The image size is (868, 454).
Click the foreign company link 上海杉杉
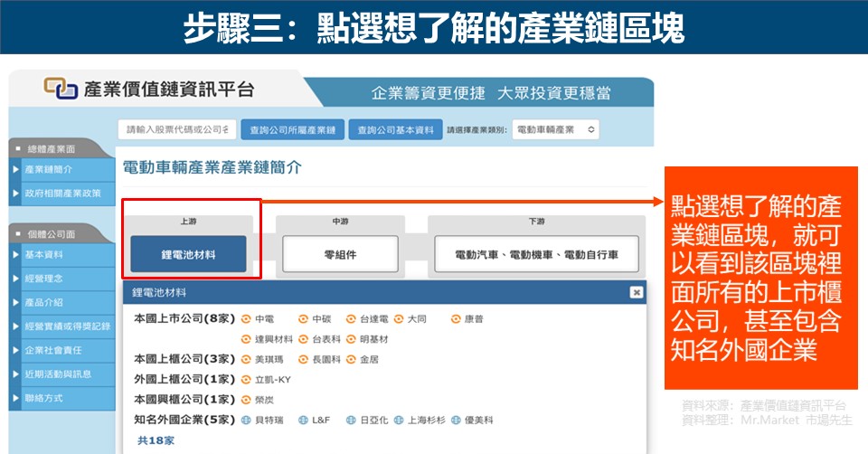[426, 420]
